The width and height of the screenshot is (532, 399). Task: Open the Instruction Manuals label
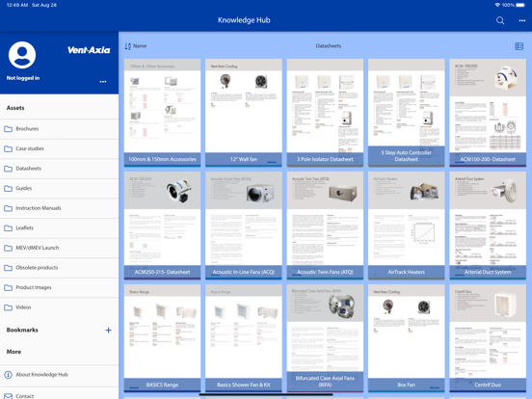pos(39,208)
